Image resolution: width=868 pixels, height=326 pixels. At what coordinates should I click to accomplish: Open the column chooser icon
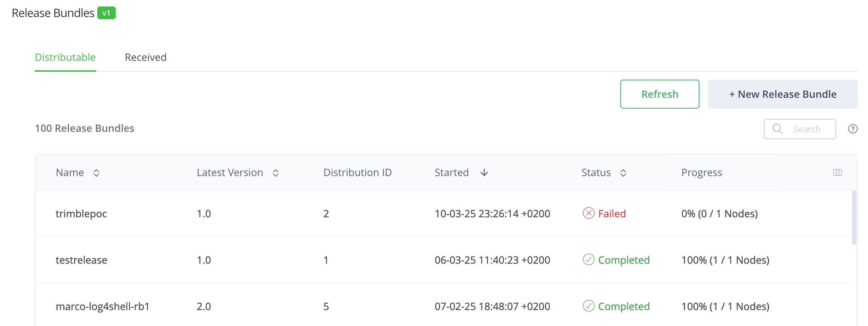click(x=837, y=172)
